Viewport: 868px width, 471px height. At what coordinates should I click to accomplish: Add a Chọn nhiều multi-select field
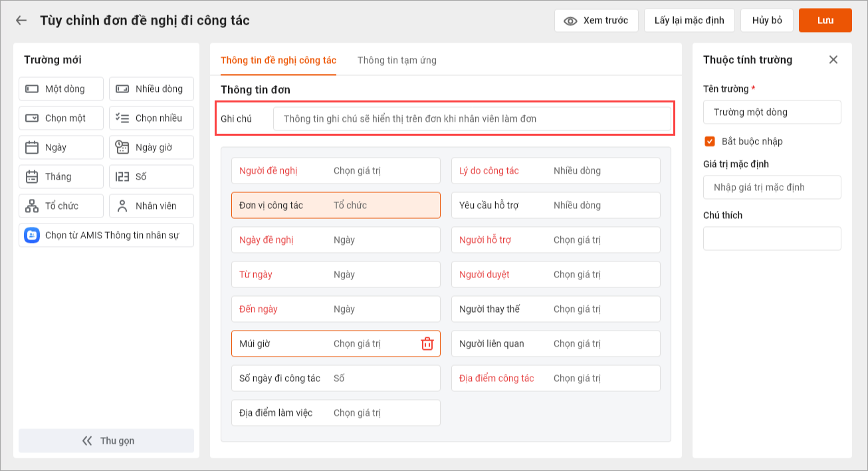tap(152, 118)
